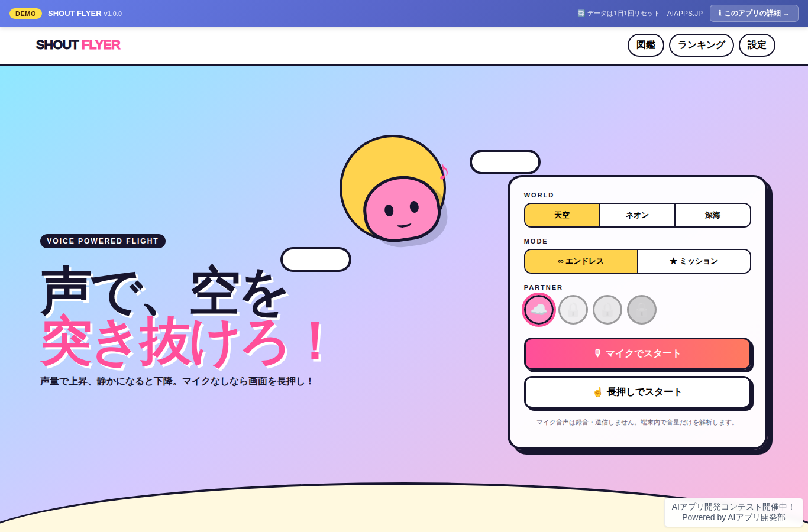808x532 pixels.
Task: Click the データは1日1回リセット notice
Action: coord(618,13)
